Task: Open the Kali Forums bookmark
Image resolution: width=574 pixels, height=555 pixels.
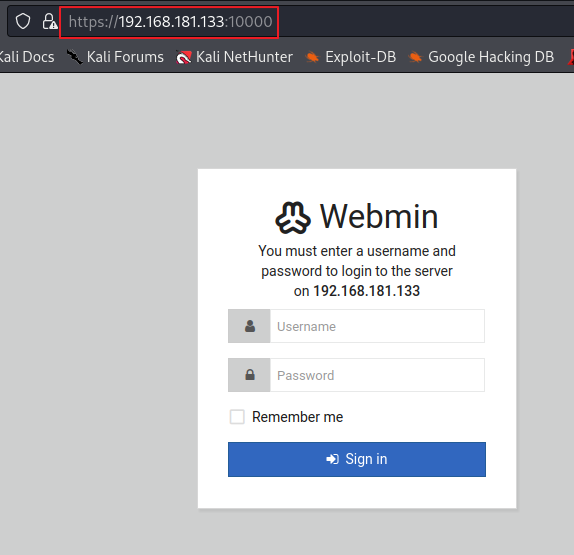Action: [115, 57]
